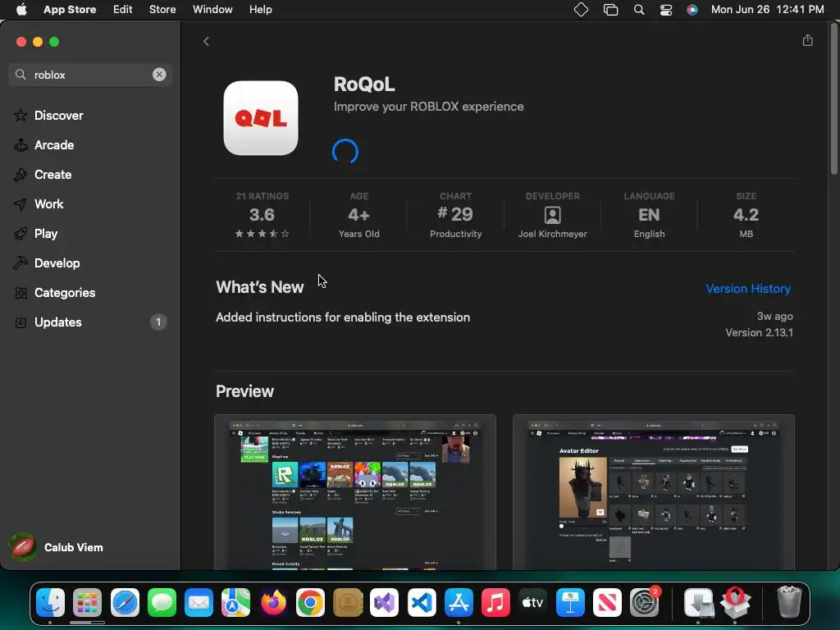
Task: Open the Apple menu
Action: 21,10
